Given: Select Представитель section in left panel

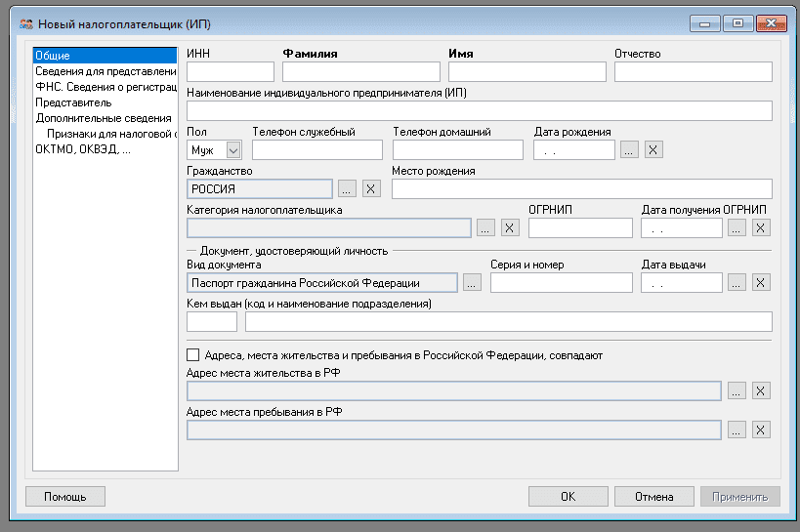Looking at the screenshot, I should [73, 102].
